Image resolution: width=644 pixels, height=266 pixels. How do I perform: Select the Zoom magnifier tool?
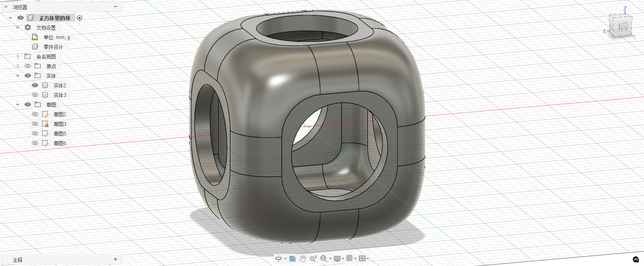313,258
